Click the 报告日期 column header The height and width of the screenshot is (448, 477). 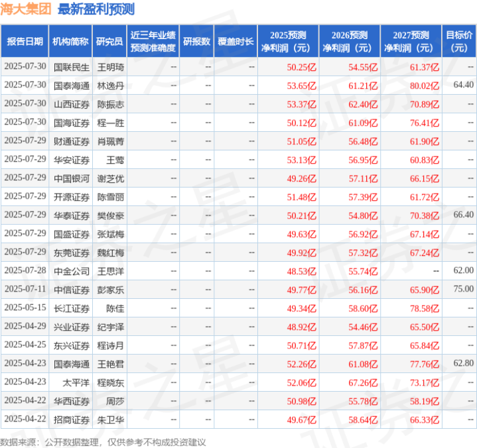(25, 41)
